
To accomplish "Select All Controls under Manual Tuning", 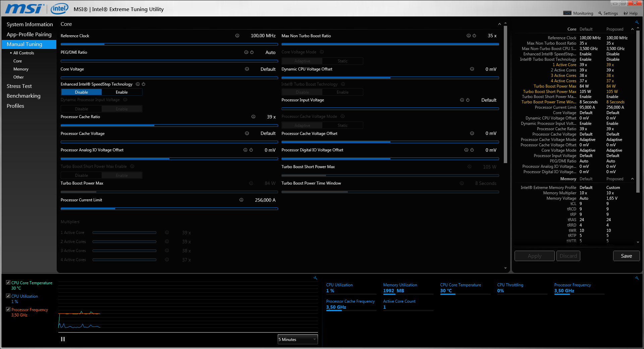I will pos(23,53).
